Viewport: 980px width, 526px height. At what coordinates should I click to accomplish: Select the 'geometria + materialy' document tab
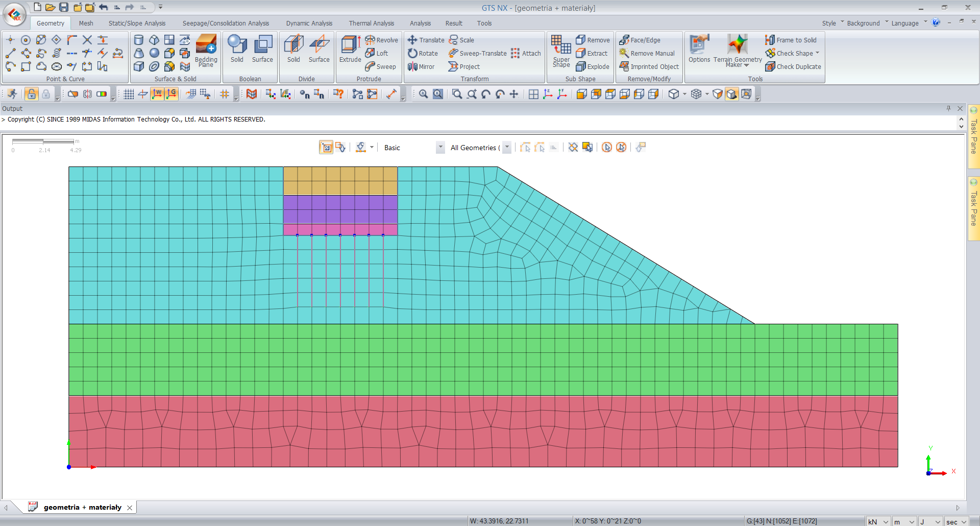[x=82, y=507]
